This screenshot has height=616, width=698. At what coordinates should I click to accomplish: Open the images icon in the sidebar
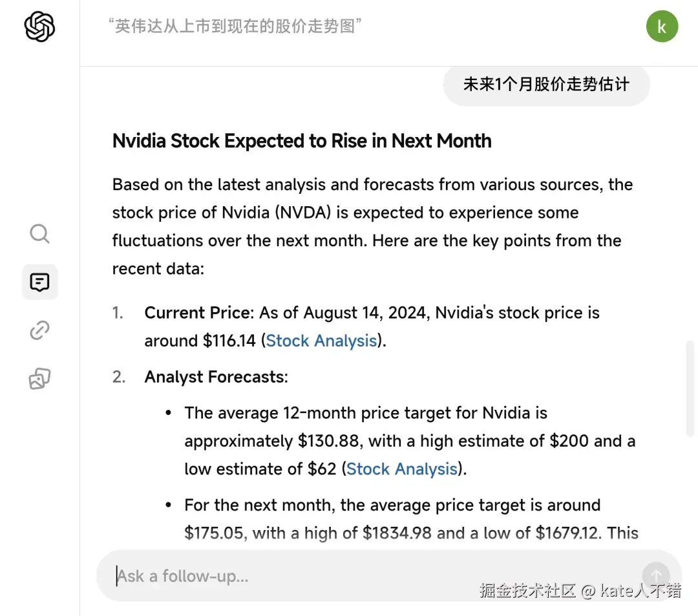[39, 379]
